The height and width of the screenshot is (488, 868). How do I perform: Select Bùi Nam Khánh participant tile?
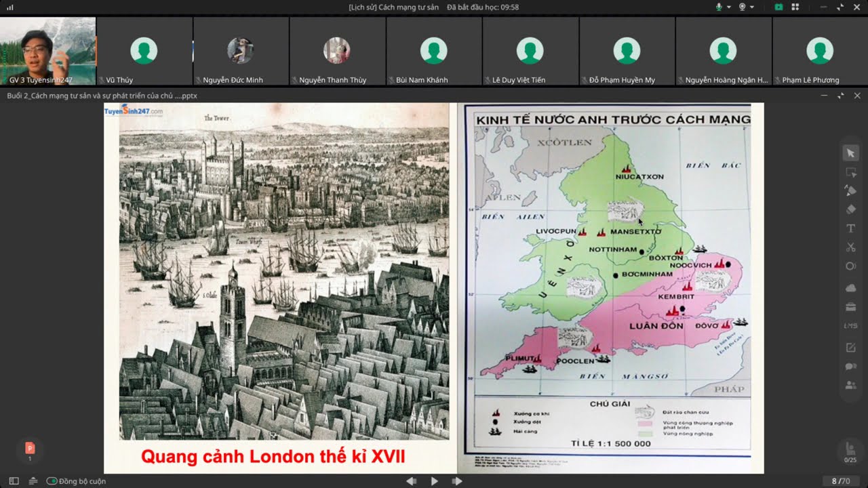tap(433, 51)
